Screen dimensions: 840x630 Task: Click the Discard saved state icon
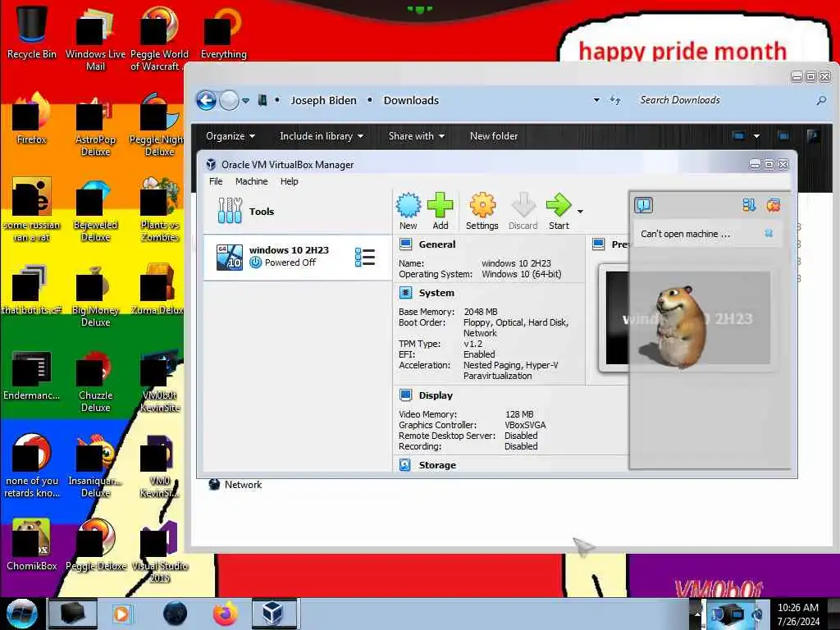pyautogui.click(x=523, y=211)
